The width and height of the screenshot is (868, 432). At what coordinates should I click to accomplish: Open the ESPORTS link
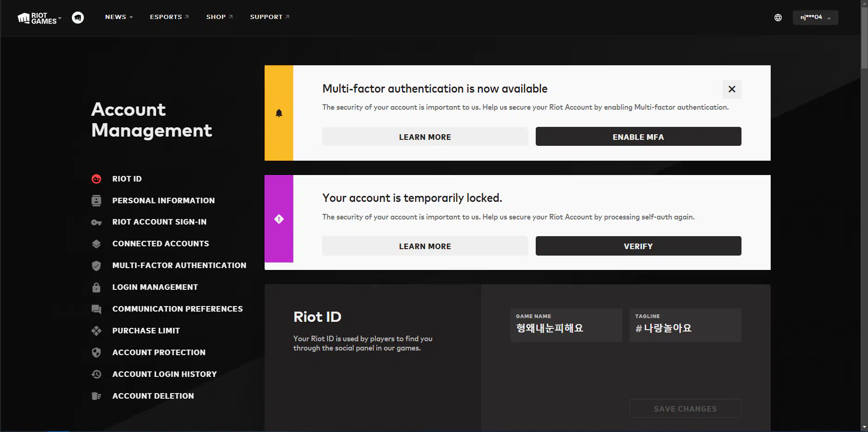point(169,17)
